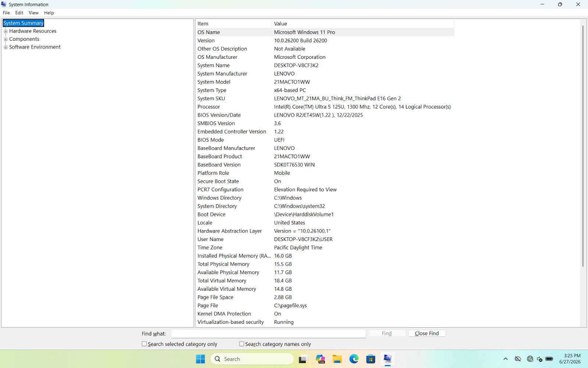Select the BIOS Version/Date row label

point(219,115)
